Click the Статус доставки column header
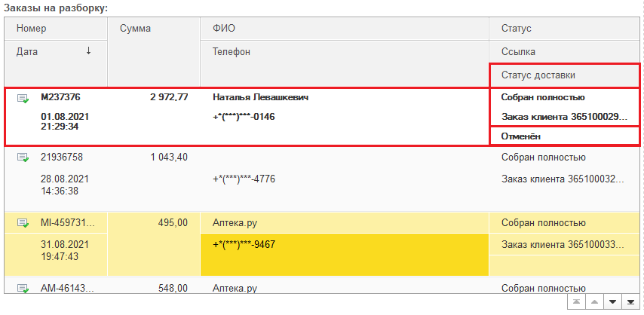Screen dimensions: 644x315 click(x=564, y=75)
